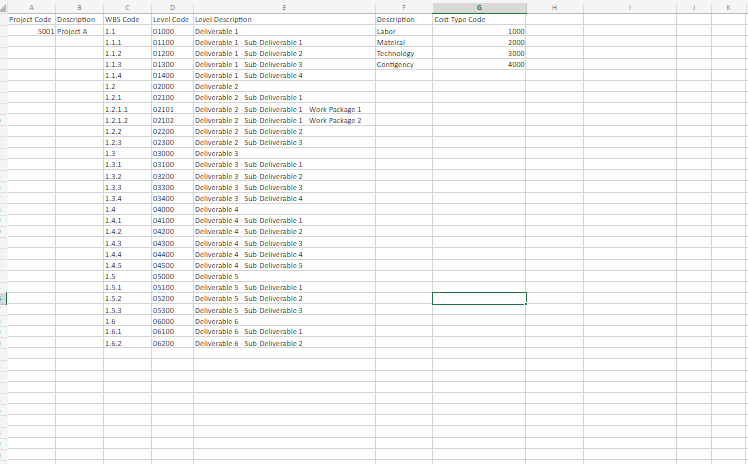Select column C header

127,7
